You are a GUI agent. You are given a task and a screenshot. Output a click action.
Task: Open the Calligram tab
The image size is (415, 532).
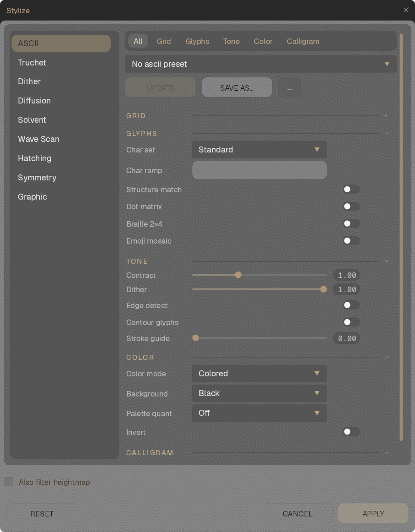[303, 41]
